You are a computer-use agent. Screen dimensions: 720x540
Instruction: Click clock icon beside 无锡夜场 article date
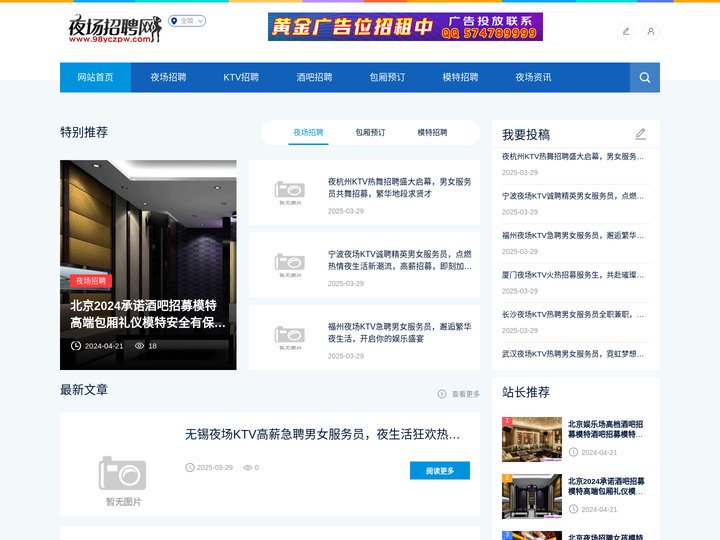tap(190, 467)
